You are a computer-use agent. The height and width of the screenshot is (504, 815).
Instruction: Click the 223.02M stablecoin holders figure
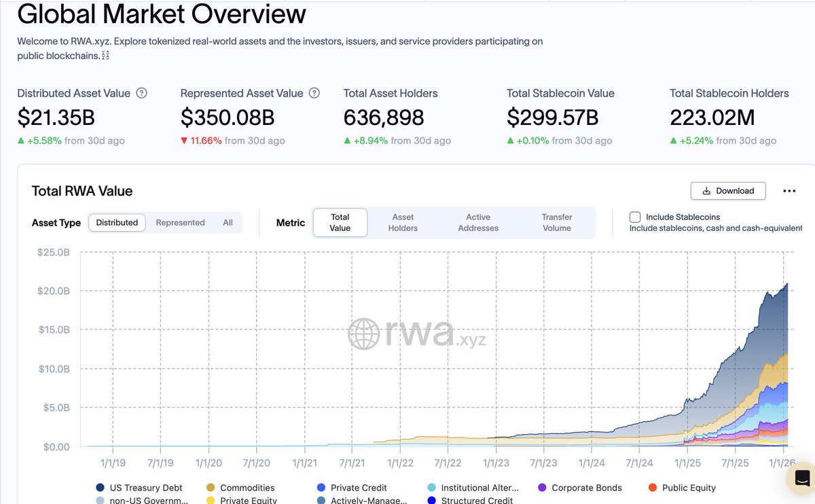click(712, 118)
